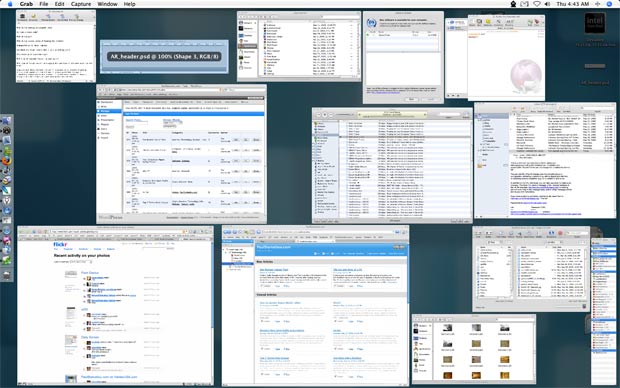
Task: Launch Firefox from the Dock
Action: (x=7, y=161)
